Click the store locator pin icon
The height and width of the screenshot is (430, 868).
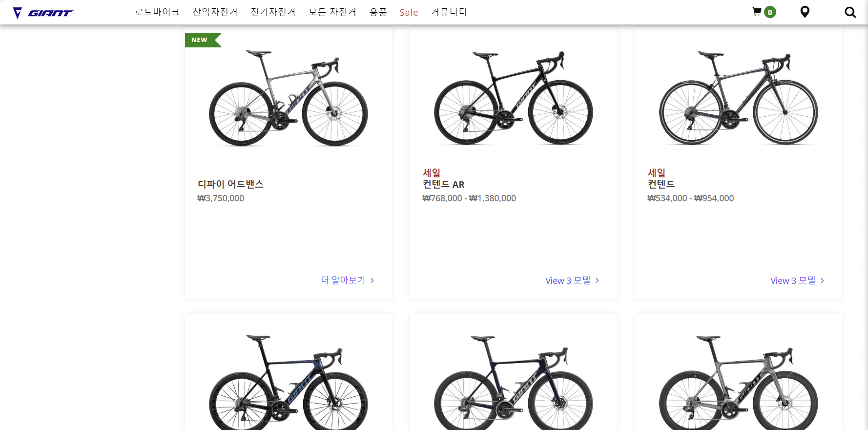(805, 12)
